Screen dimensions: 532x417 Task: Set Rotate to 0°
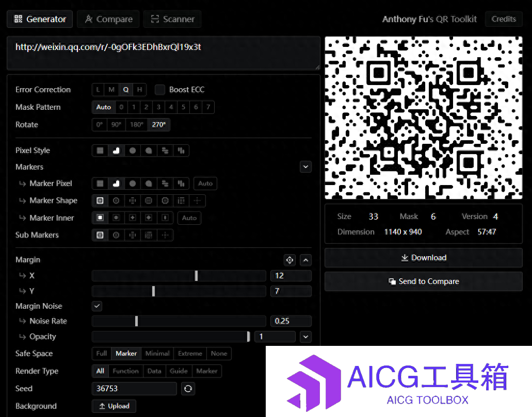tap(100, 124)
